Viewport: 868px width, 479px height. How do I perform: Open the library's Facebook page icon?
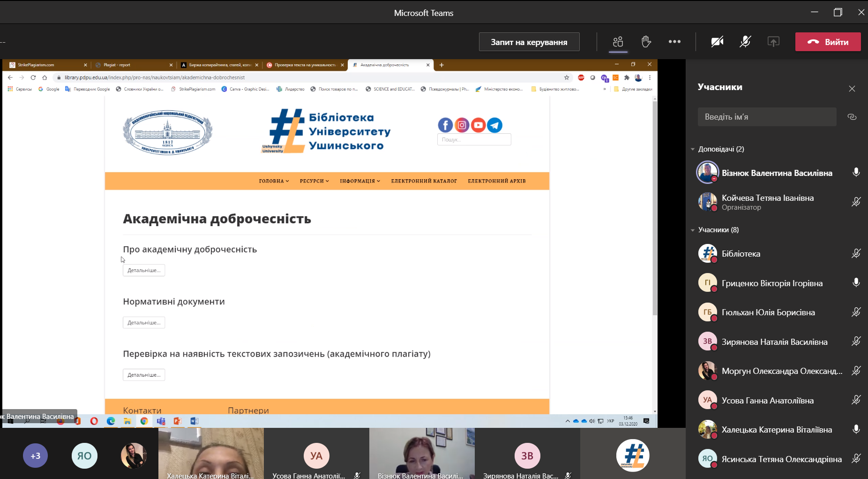pyautogui.click(x=445, y=125)
